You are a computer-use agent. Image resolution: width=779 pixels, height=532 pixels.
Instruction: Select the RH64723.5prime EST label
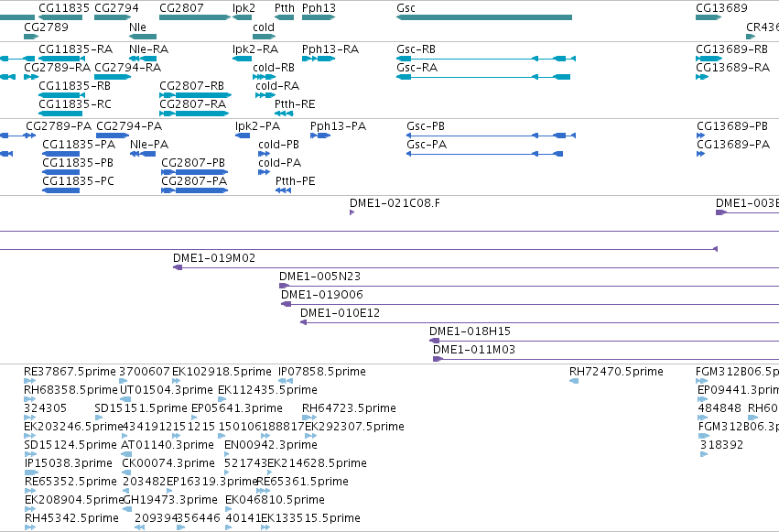click(x=349, y=408)
